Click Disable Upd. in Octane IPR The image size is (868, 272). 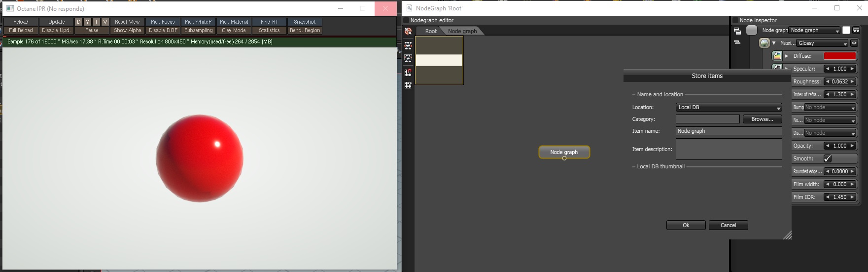(x=57, y=30)
